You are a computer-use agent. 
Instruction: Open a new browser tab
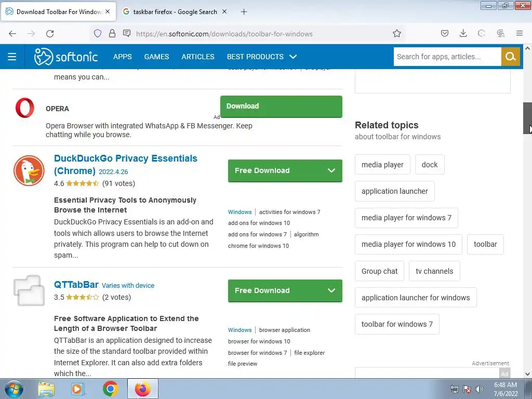point(244,12)
